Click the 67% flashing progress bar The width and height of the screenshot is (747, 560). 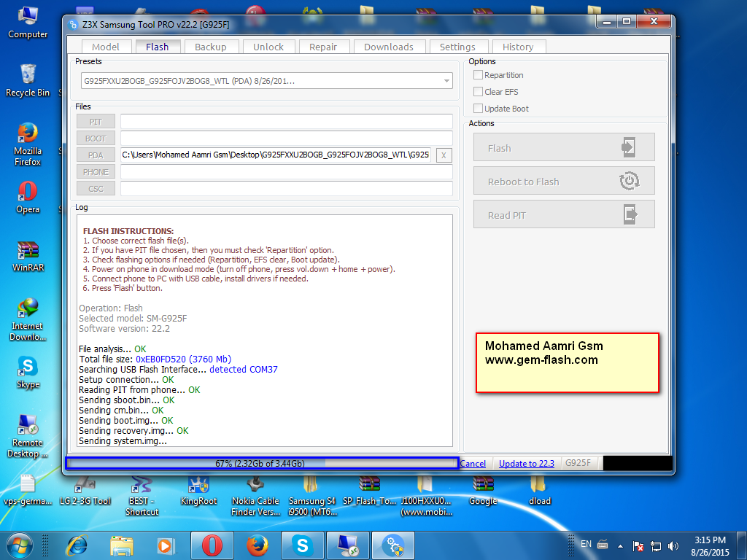pos(262,463)
